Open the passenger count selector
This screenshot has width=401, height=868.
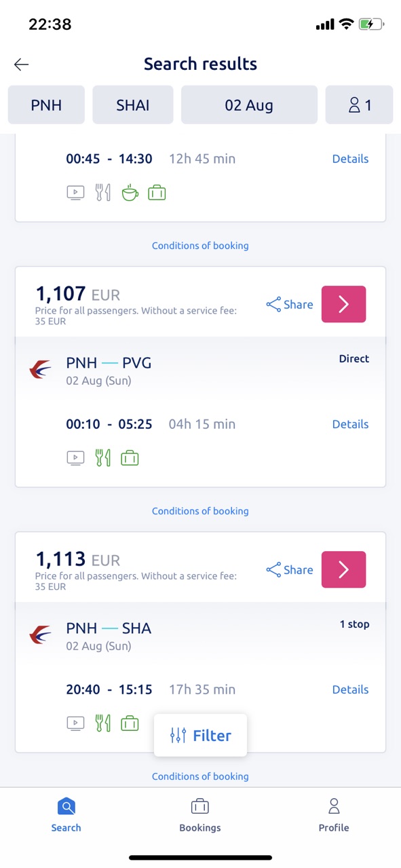tap(360, 105)
